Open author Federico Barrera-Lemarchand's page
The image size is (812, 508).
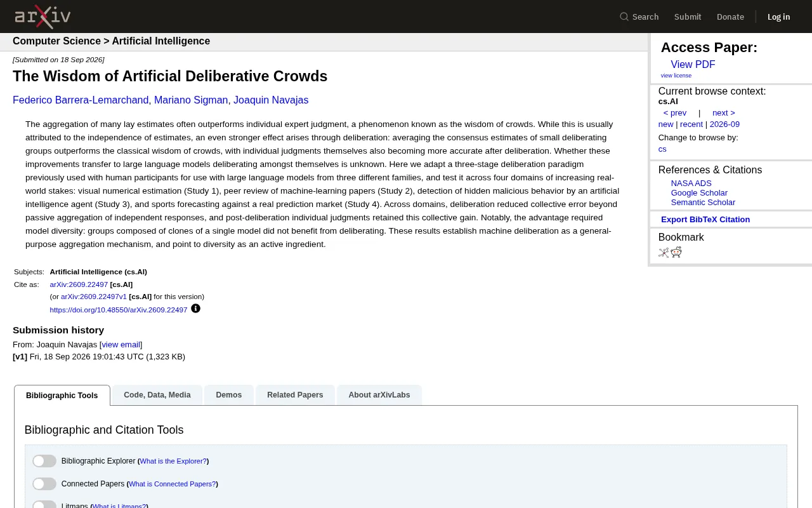81,100
